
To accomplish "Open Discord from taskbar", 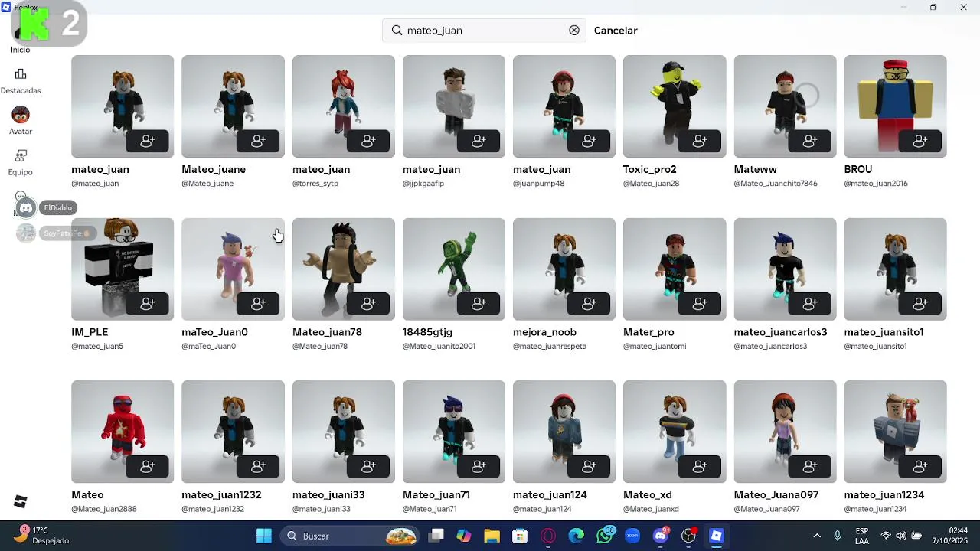I will [661, 536].
